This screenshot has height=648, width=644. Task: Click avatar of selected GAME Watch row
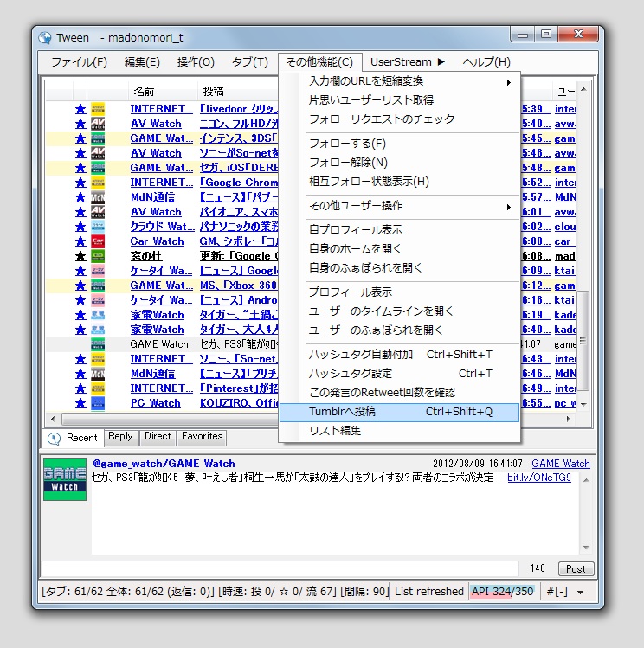[98, 344]
